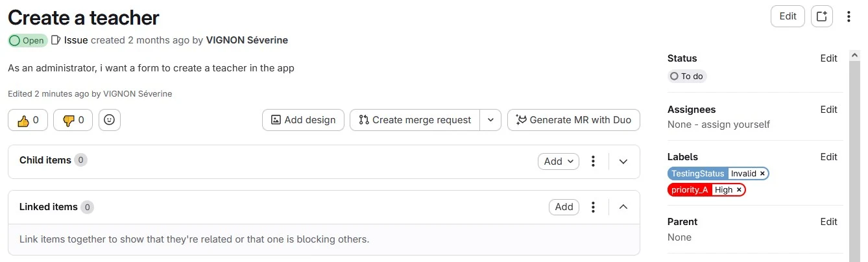The image size is (868, 262).
Task: Edit the Status field
Action: click(828, 58)
